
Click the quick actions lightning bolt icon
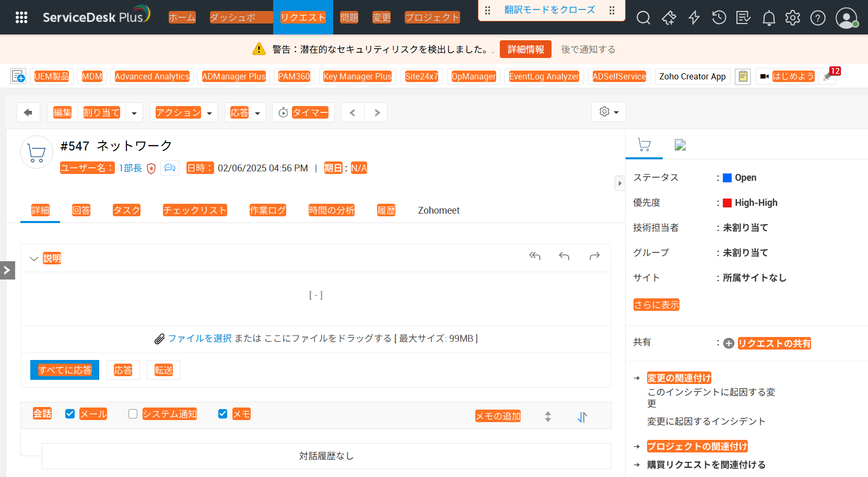(694, 18)
